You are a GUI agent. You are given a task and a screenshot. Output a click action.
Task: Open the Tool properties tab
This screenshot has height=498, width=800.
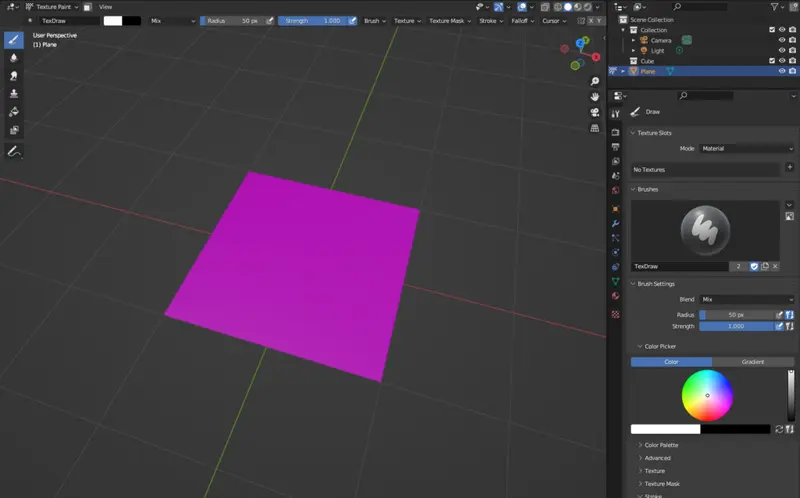click(615, 114)
